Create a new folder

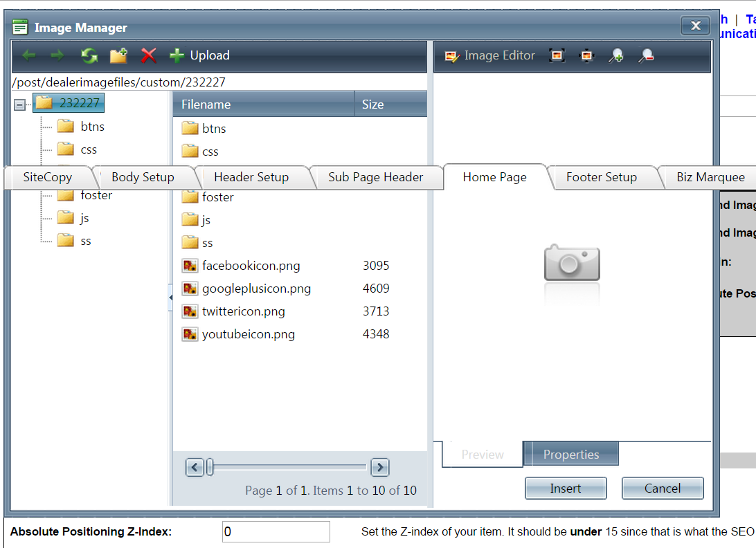point(118,55)
